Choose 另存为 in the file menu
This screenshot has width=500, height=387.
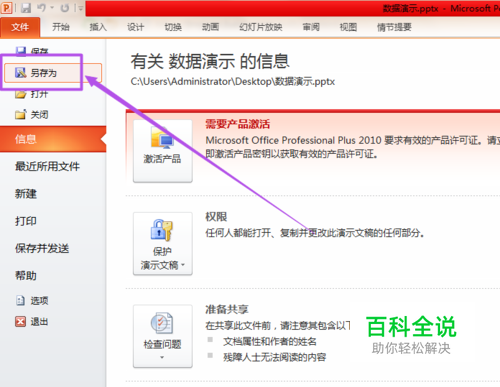click(53, 73)
